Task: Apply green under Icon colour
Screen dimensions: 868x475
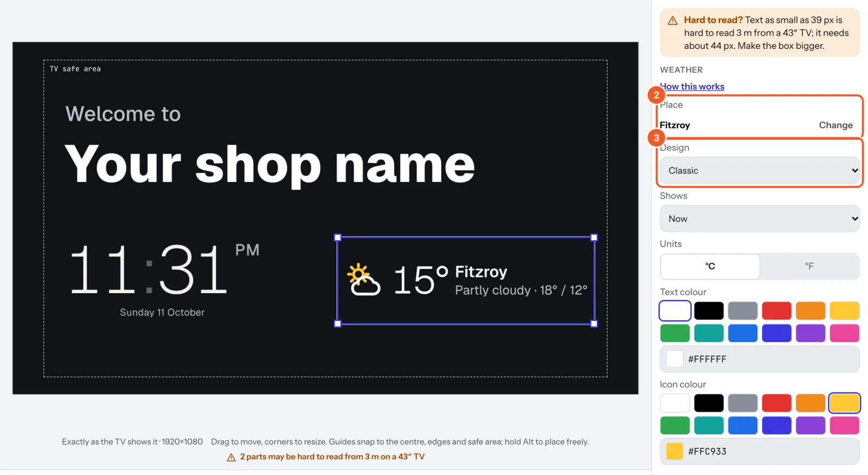Action: click(675, 426)
